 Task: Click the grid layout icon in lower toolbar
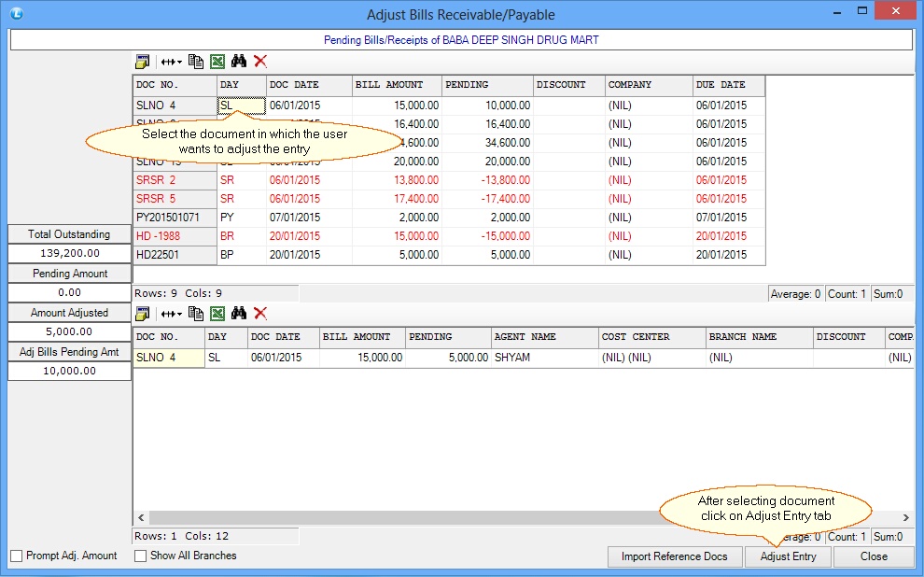(143, 313)
